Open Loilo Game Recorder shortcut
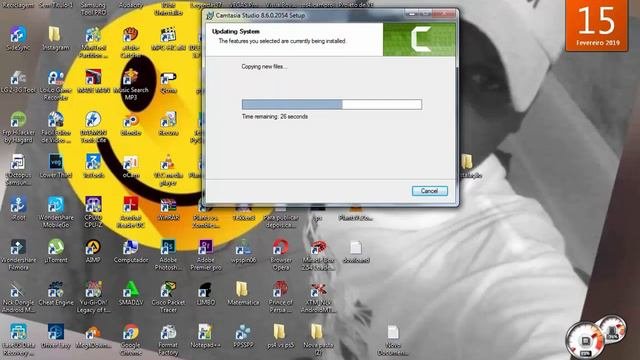640x360 pixels. coord(56,86)
